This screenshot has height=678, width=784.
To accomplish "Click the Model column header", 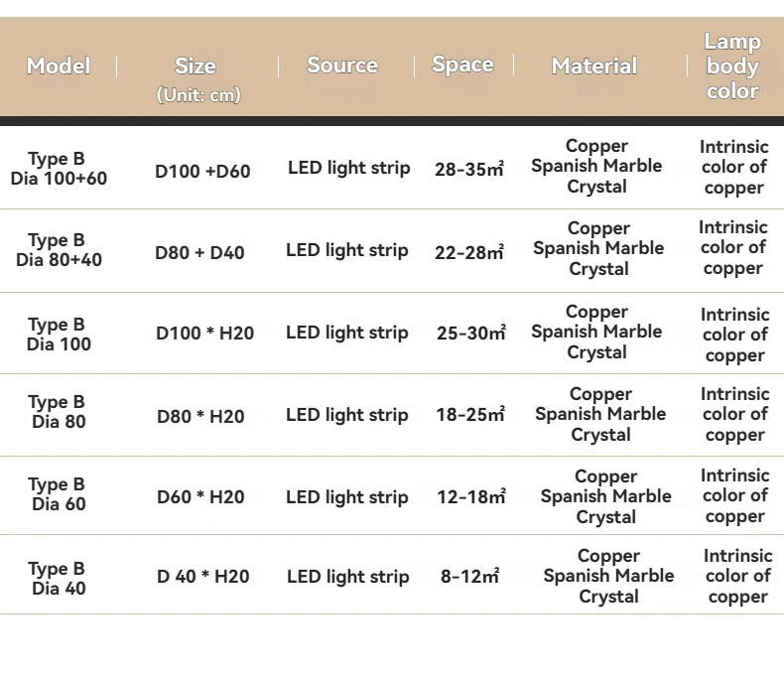I will [59, 66].
